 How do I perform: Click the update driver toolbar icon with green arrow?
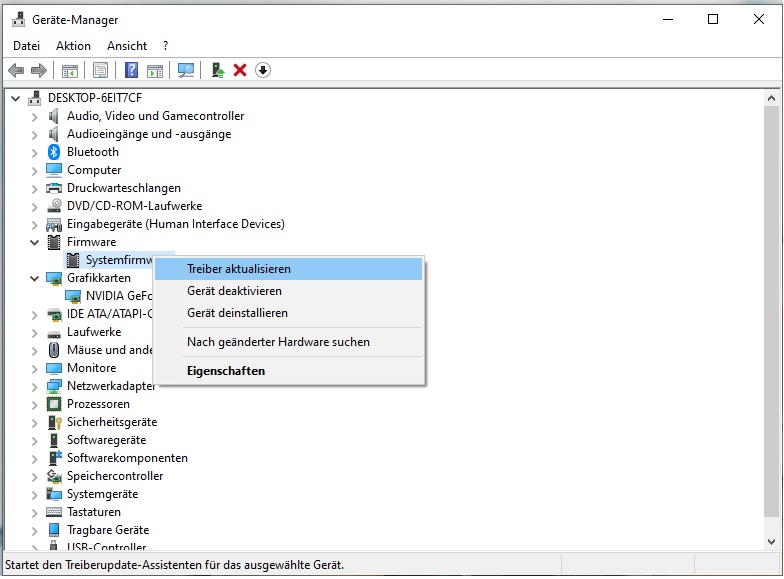pos(217,70)
